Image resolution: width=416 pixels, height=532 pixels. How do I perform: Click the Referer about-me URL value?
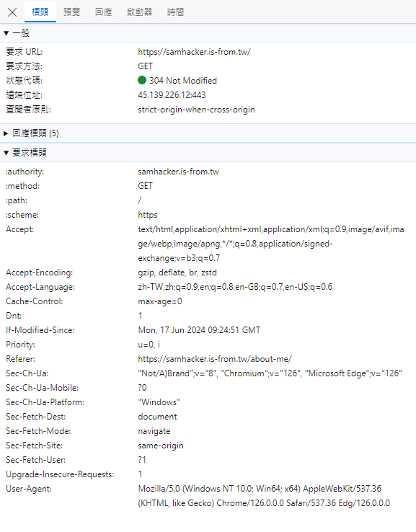click(215, 359)
